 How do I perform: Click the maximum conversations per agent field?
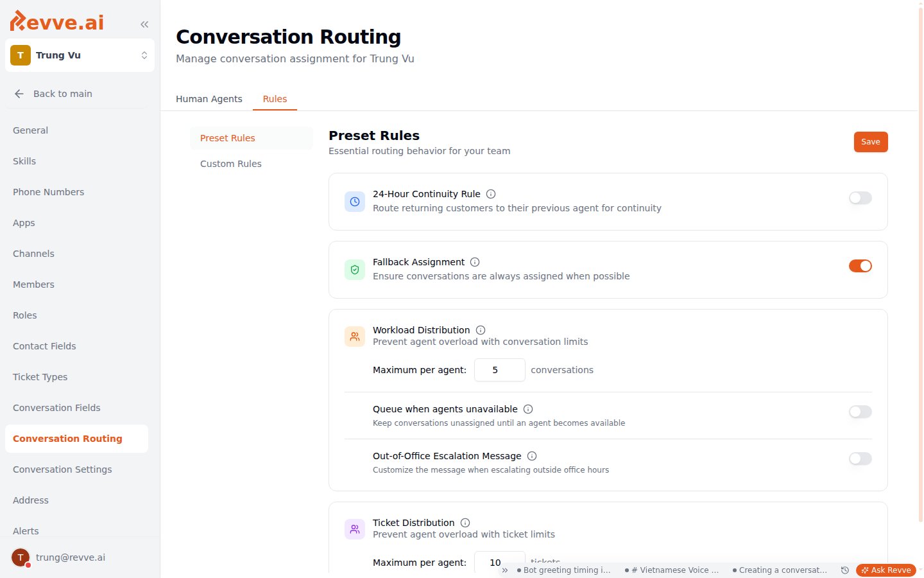click(x=500, y=370)
